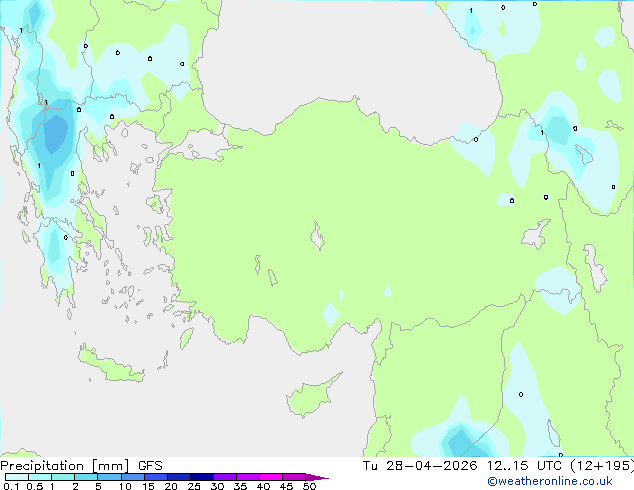
Task: Click the 1–2 mm legend swatch
Action: pos(63,477)
